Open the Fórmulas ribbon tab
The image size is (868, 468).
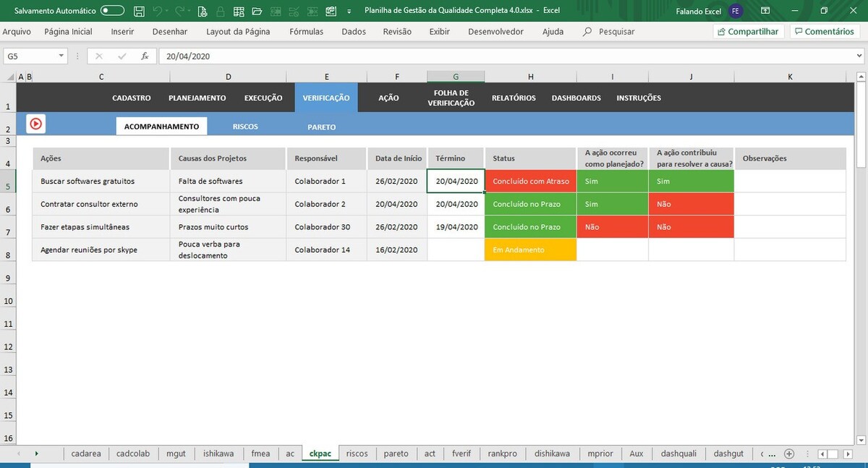click(306, 32)
